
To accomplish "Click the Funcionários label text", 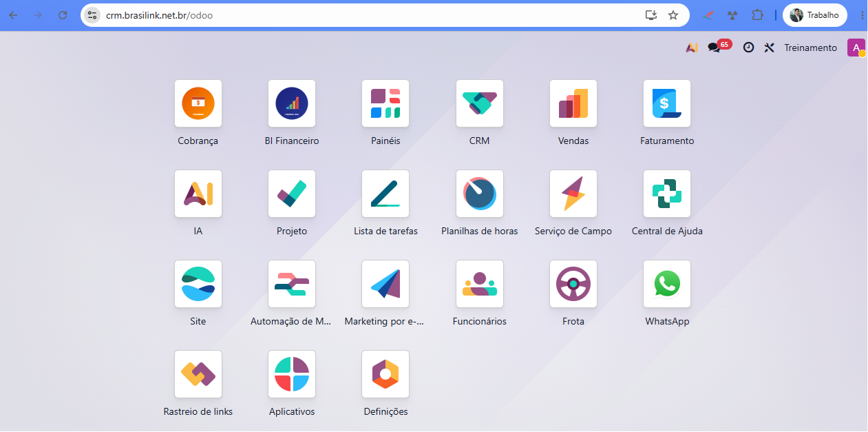I will click(480, 321).
